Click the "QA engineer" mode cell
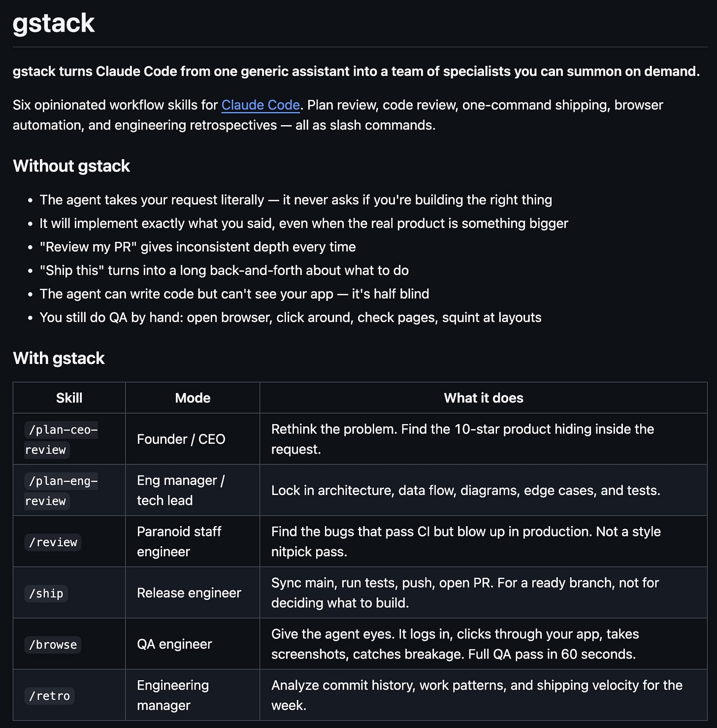 pos(174,644)
